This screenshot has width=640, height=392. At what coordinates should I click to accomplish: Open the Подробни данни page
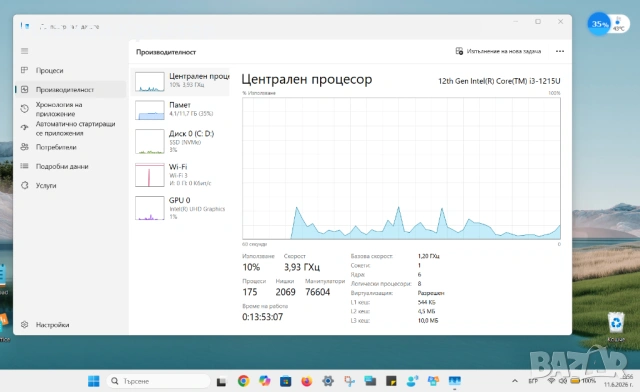[x=70, y=166]
